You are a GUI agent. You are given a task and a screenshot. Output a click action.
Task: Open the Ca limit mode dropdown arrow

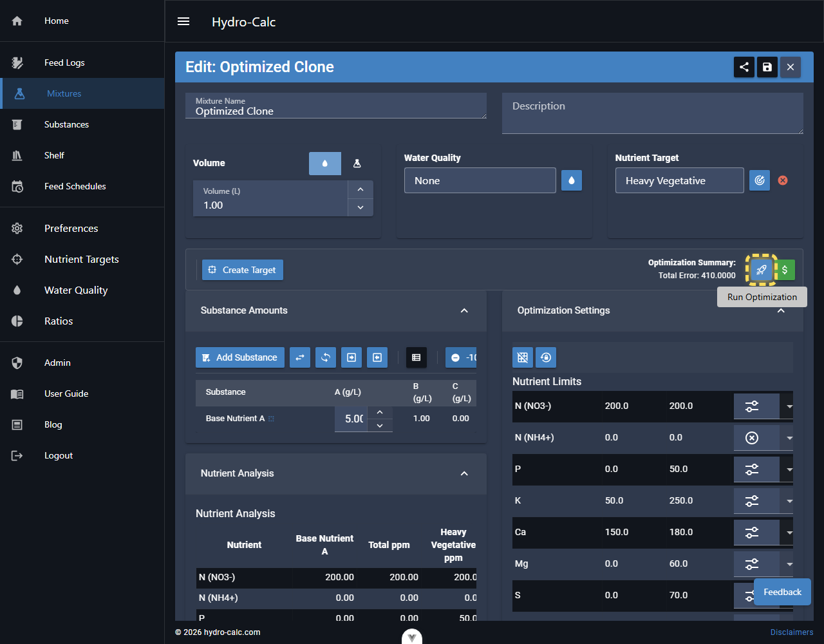pyautogui.click(x=789, y=533)
